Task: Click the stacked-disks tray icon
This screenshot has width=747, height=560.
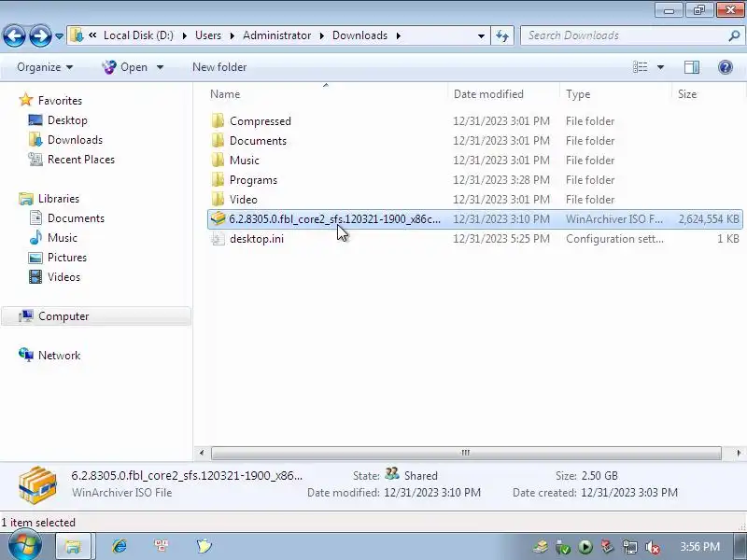Action: (x=541, y=547)
